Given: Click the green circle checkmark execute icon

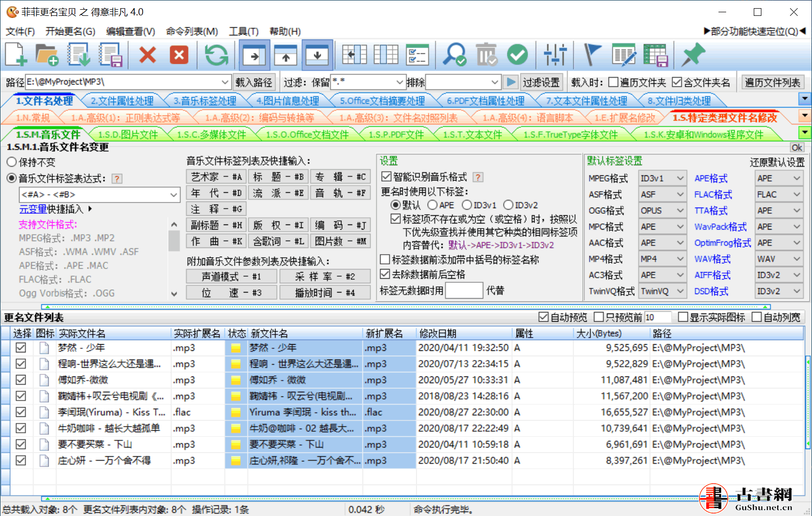Looking at the screenshot, I should click(518, 55).
